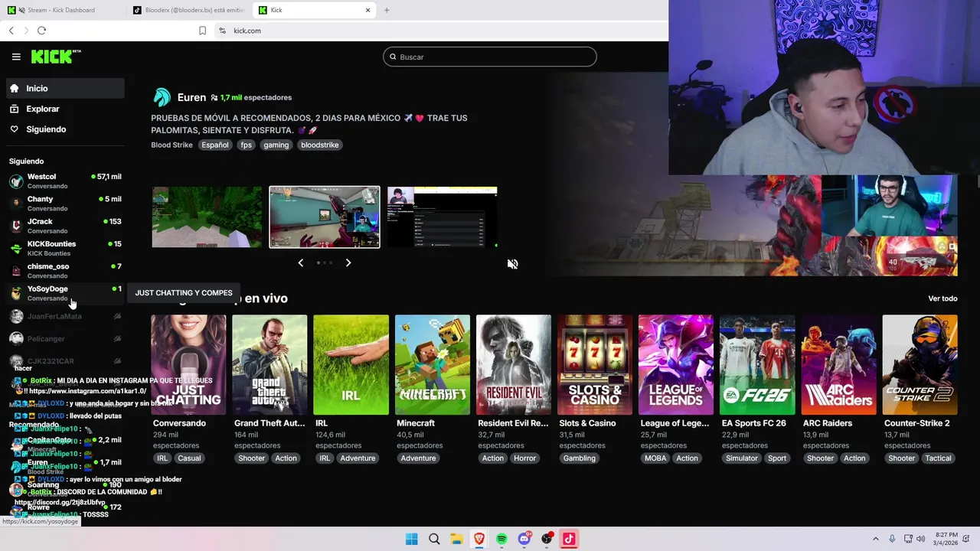
Task: Open Just Chatting category card
Action: pyautogui.click(x=188, y=365)
